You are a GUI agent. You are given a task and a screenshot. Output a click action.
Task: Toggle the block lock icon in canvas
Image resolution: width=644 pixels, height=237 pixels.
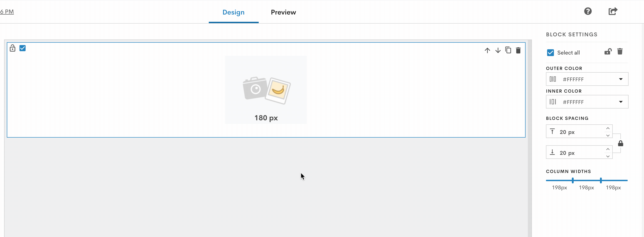click(x=12, y=48)
